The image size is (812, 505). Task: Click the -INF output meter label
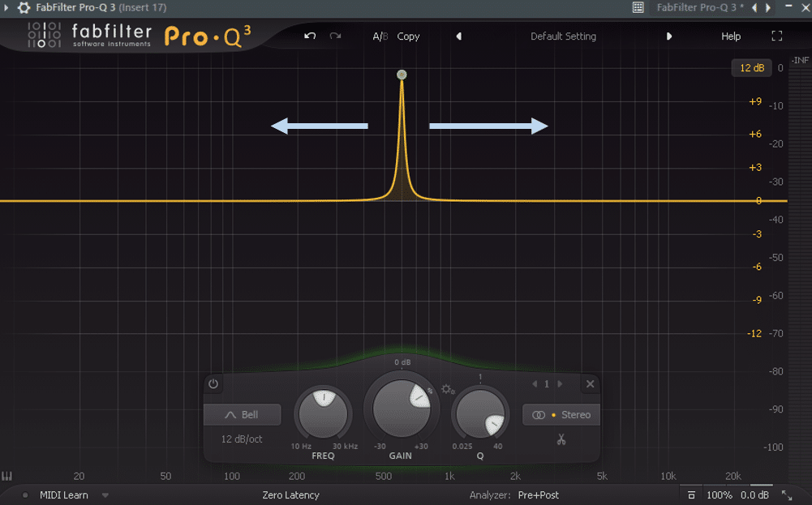tap(800, 60)
